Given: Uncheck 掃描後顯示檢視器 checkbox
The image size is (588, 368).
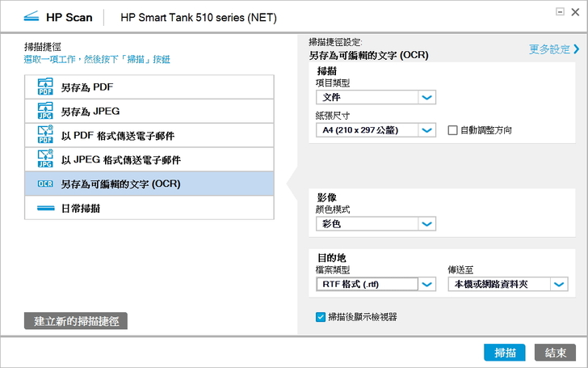Looking at the screenshot, I should point(321,317).
